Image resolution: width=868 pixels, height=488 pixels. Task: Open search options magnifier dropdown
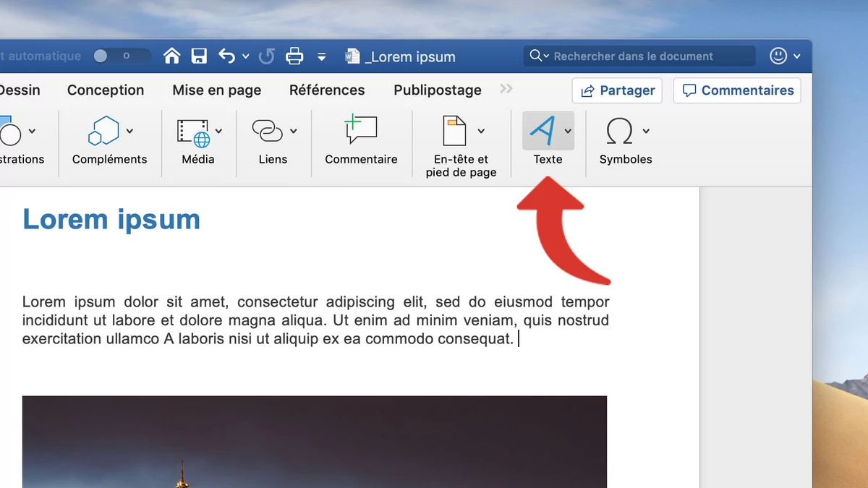click(x=539, y=56)
